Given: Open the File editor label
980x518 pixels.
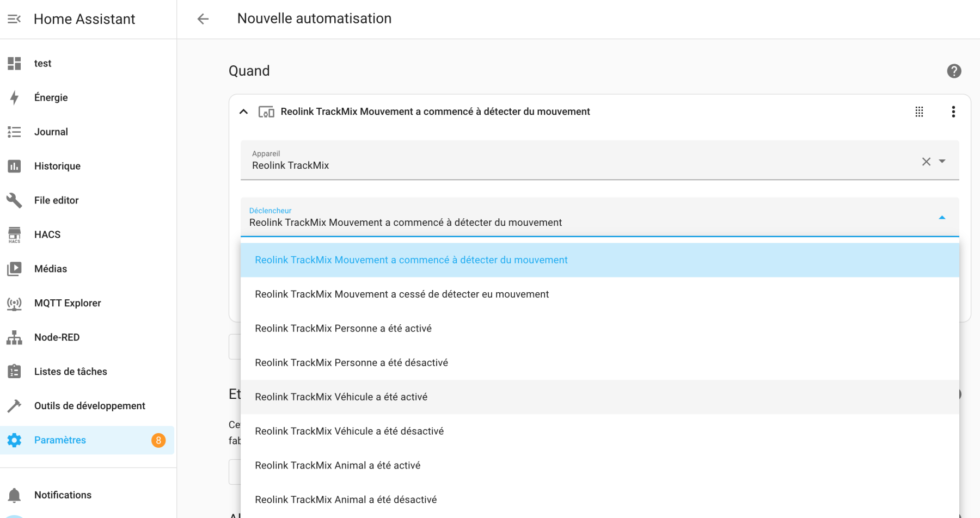Looking at the screenshot, I should coord(57,201).
